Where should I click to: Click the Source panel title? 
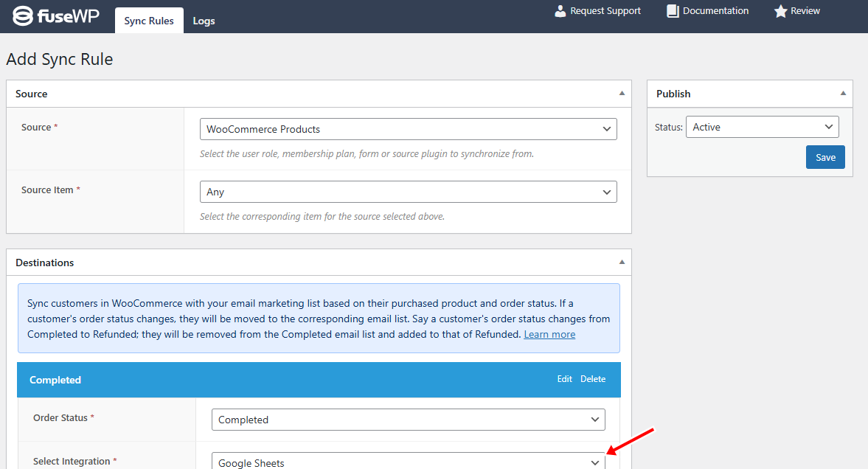click(x=32, y=94)
